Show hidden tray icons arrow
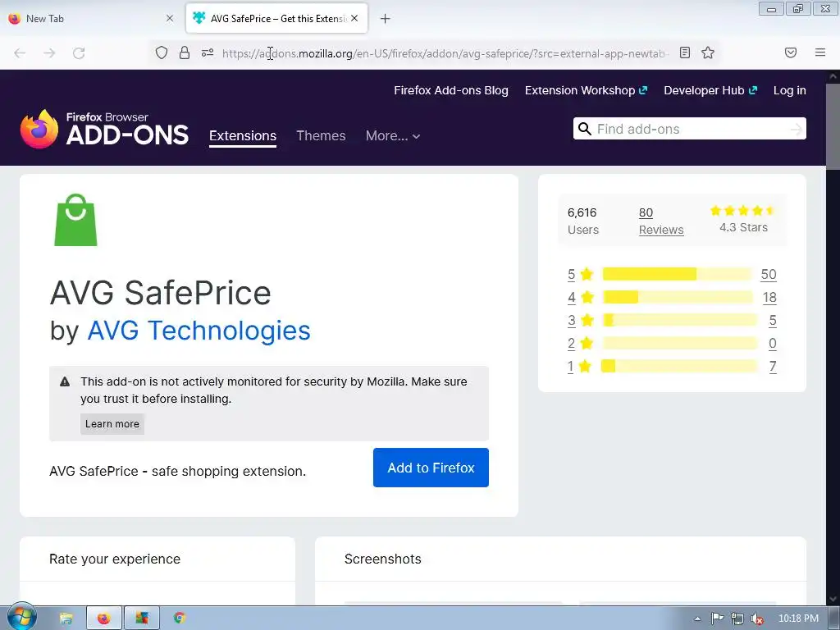The width and height of the screenshot is (840, 630). coord(697,619)
